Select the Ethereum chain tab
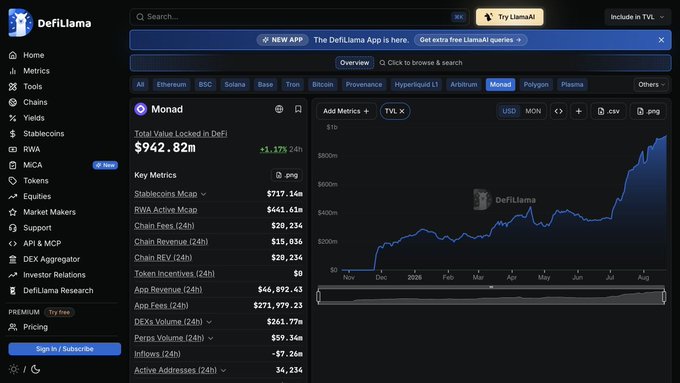This screenshot has height=383, width=680. point(171,85)
